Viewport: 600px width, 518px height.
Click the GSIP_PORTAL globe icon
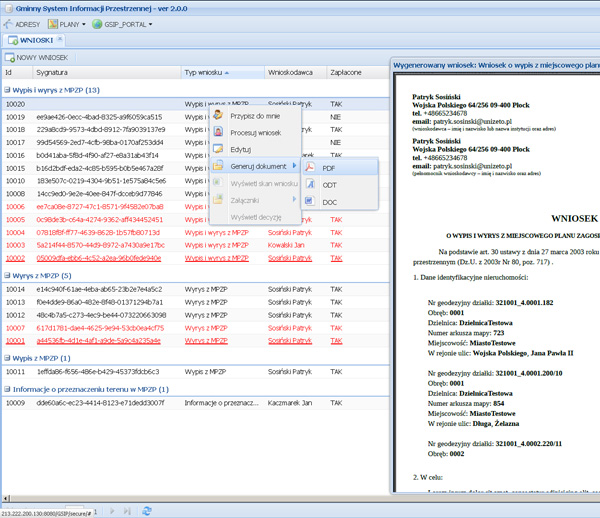tap(97, 24)
